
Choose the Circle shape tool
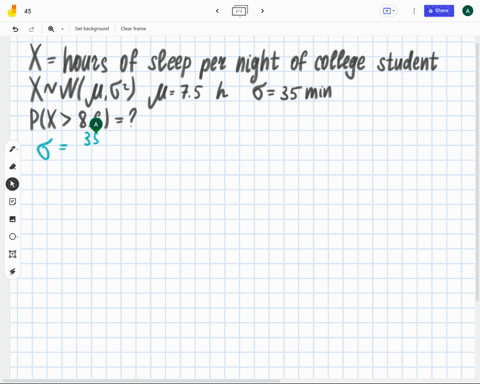coord(13,237)
